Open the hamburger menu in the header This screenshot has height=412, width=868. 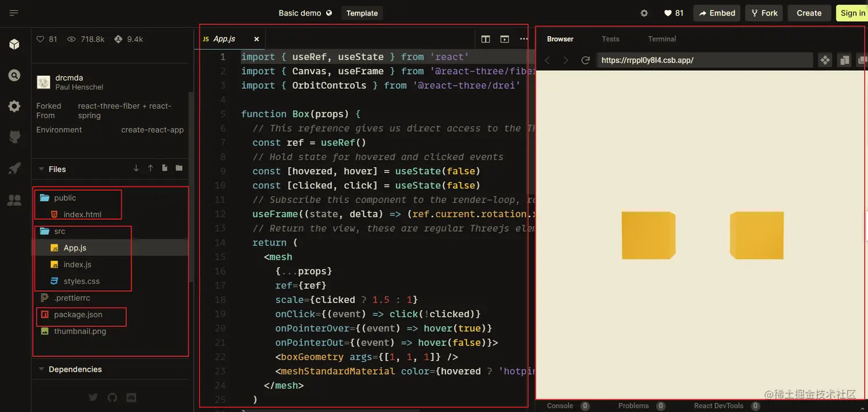tap(14, 13)
